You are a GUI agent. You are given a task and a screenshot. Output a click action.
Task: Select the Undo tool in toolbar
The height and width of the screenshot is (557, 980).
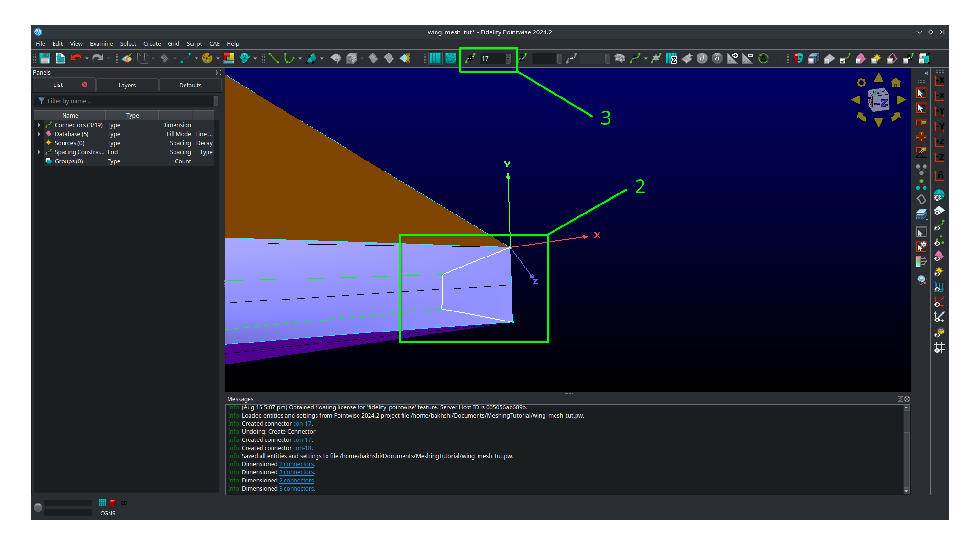point(76,58)
